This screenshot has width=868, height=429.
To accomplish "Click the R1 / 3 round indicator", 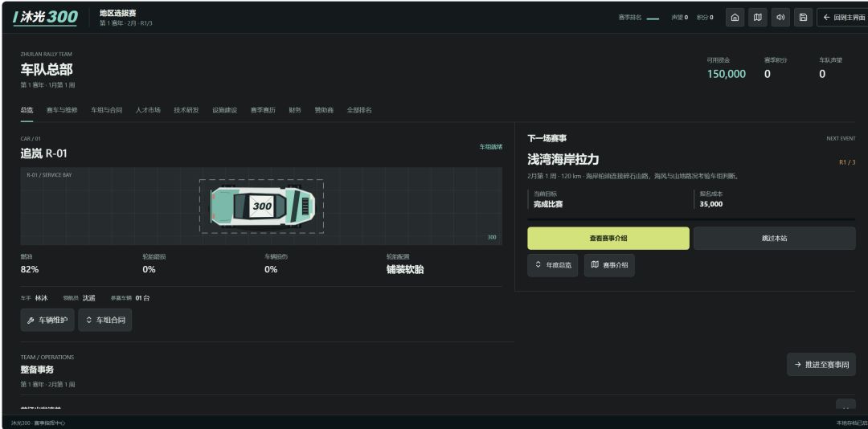I will pyautogui.click(x=847, y=163).
